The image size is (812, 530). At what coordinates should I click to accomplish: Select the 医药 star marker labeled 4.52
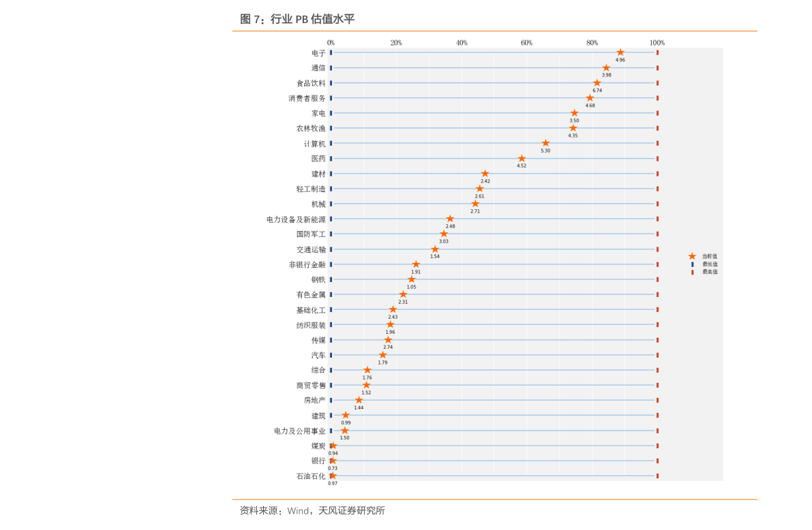522,159
